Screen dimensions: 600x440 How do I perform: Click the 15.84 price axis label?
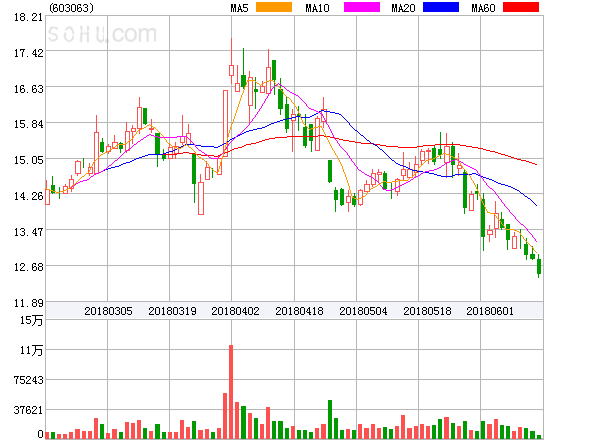pyautogui.click(x=29, y=124)
